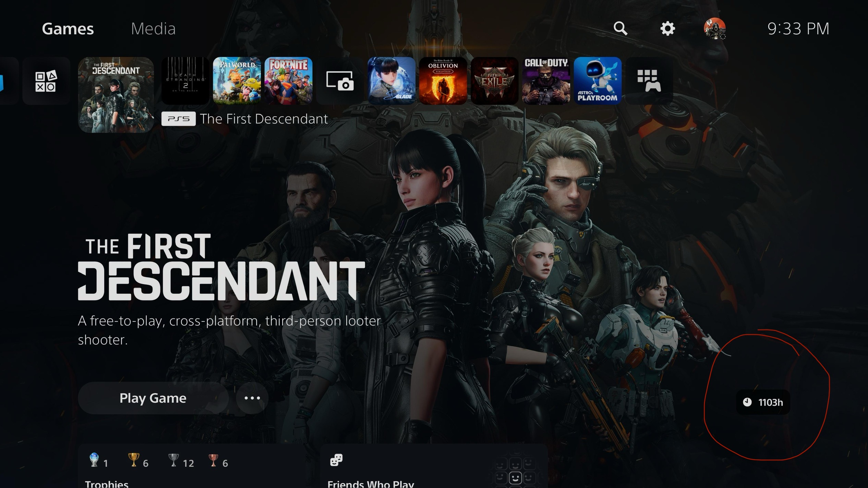
Task: Switch to the Games tab
Action: click(68, 29)
